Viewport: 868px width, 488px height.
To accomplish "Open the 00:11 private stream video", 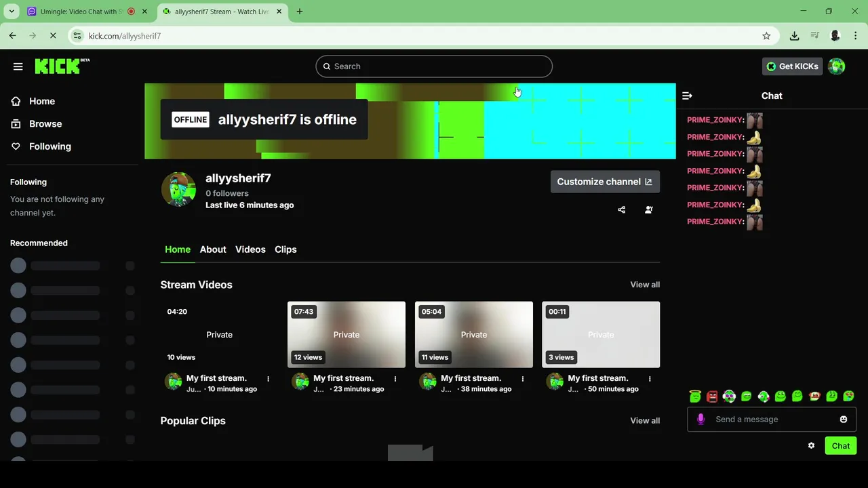I will pyautogui.click(x=601, y=334).
